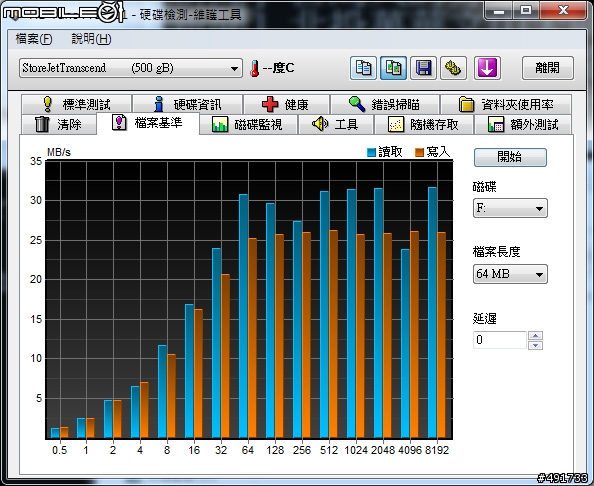Click the copy text to clipboard icon
The width and height of the screenshot is (594, 486).
(363, 68)
